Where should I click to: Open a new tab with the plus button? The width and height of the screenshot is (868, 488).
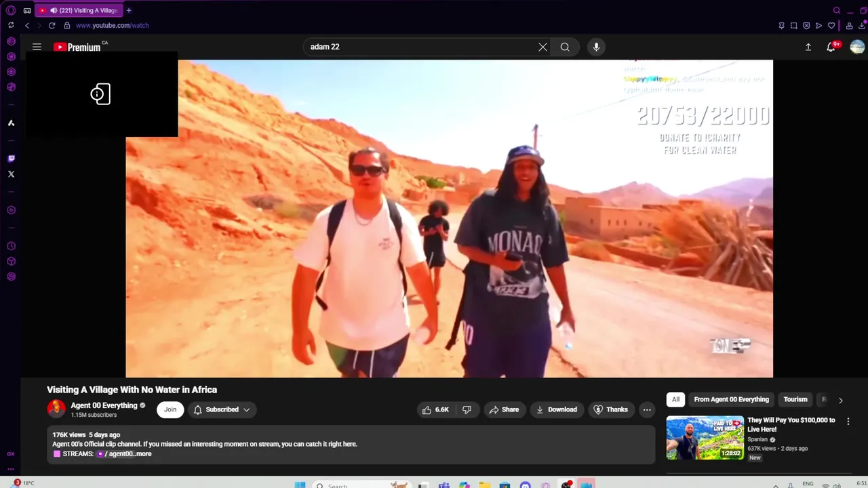pyautogui.click(x=129, y=10)
